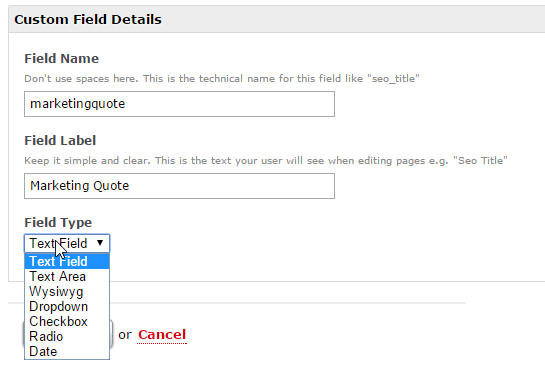The image size is (545, 374).
Task: Collapse the Field Type combo box
Action: 67,243
